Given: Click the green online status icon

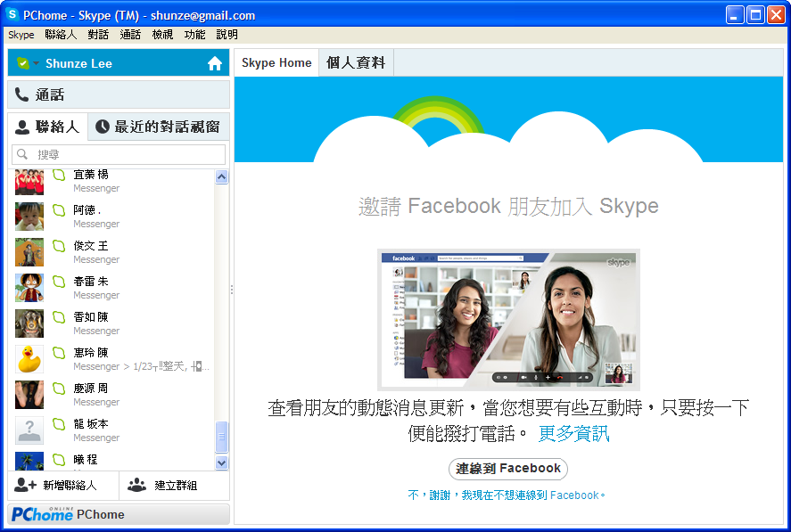Looking at the screenshot, I should 22,63.
